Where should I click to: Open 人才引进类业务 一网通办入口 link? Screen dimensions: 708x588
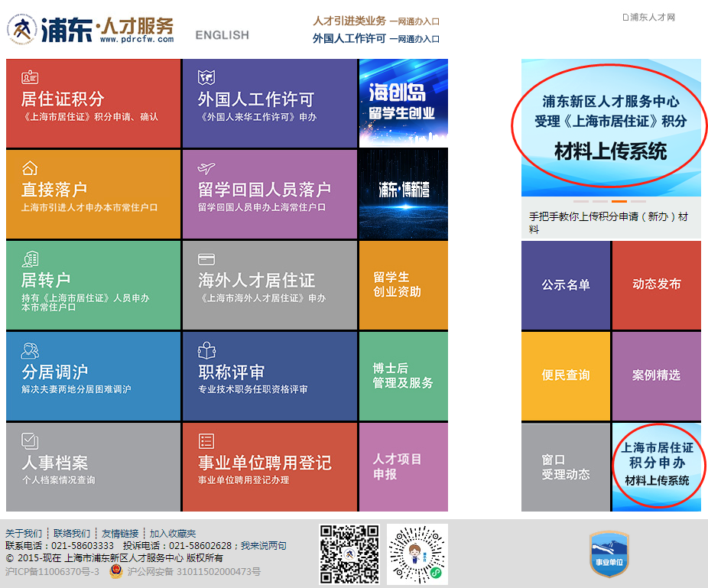click(376, 21)
